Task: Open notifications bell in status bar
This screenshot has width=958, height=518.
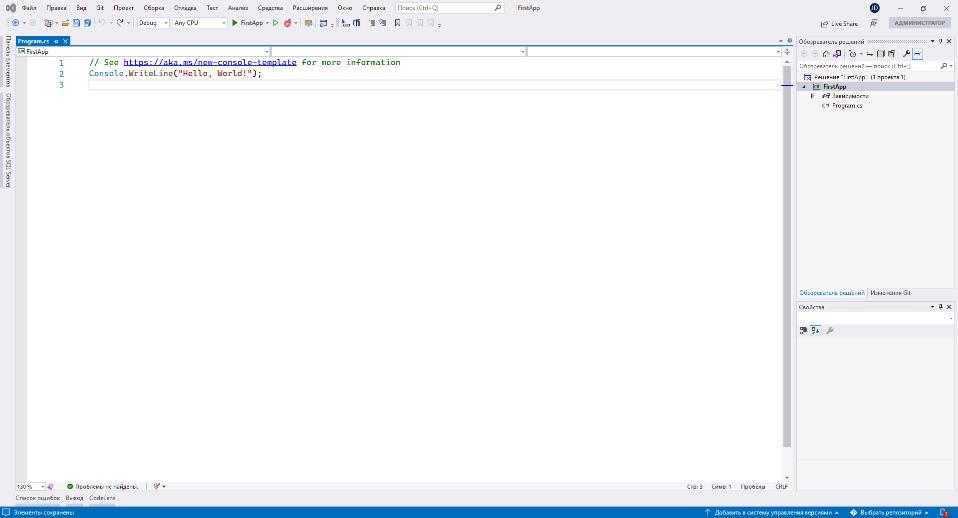Action: click(944, 512)
